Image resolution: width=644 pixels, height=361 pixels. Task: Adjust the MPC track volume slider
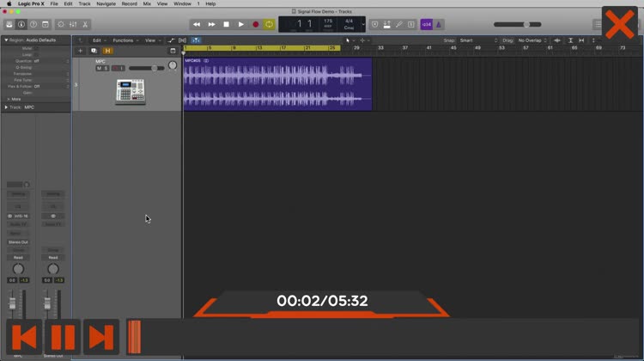pyautogui.click(x=146, y=68)
